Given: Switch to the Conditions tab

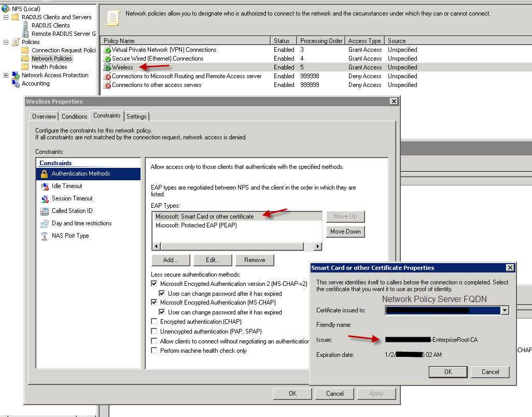Looking at the screenshot, I should click(74, 116).
